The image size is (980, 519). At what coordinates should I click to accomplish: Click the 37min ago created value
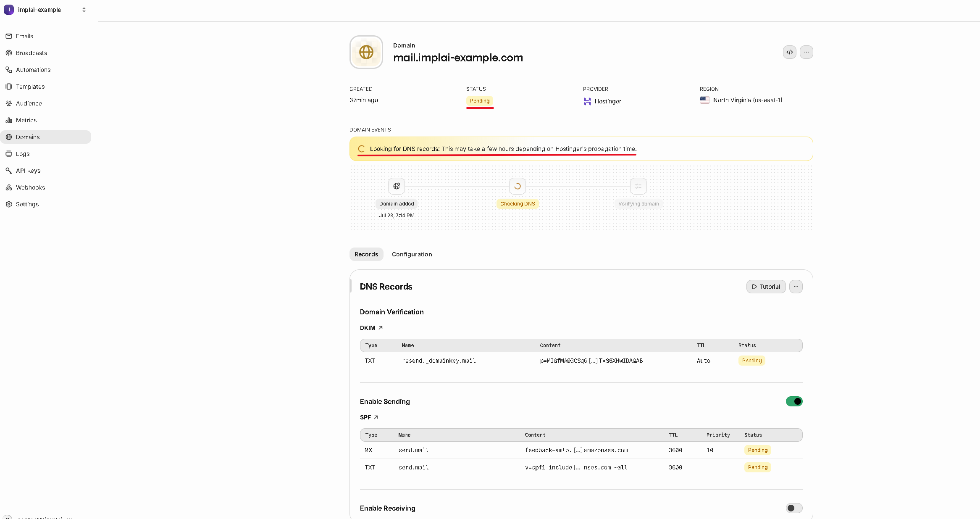click(x=364, y=100)
